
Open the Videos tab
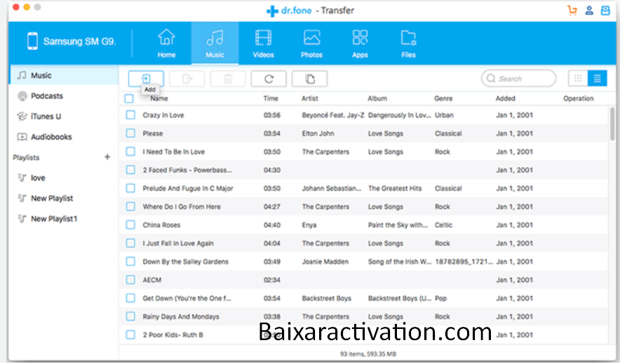[x=263, y=43]
